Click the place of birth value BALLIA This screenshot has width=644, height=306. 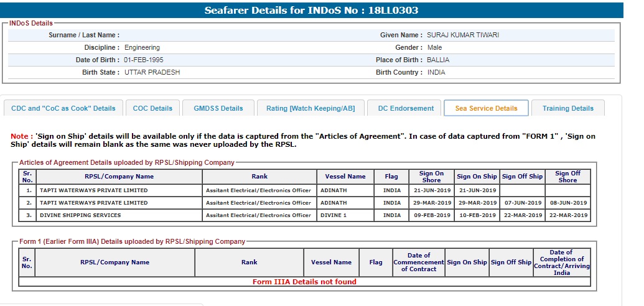tap(438, 60)
